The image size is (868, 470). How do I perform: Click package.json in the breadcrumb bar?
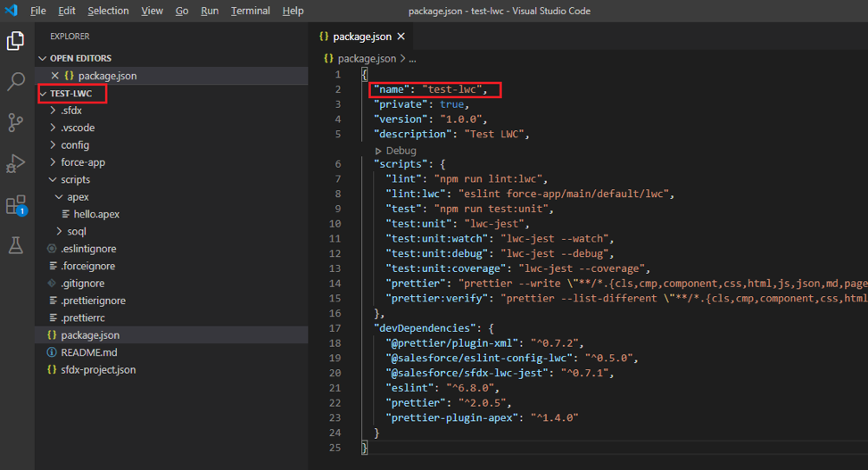(x=367, y=59)
